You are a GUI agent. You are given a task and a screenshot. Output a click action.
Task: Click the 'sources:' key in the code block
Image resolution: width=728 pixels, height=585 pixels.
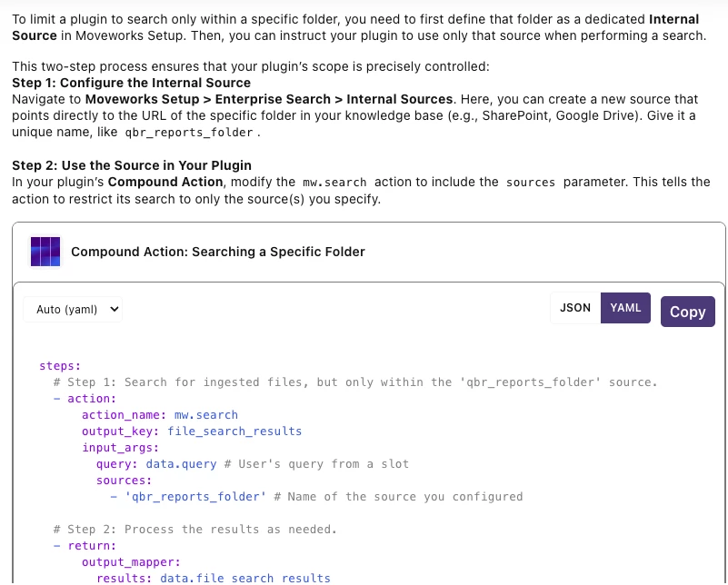pos(124,481)
